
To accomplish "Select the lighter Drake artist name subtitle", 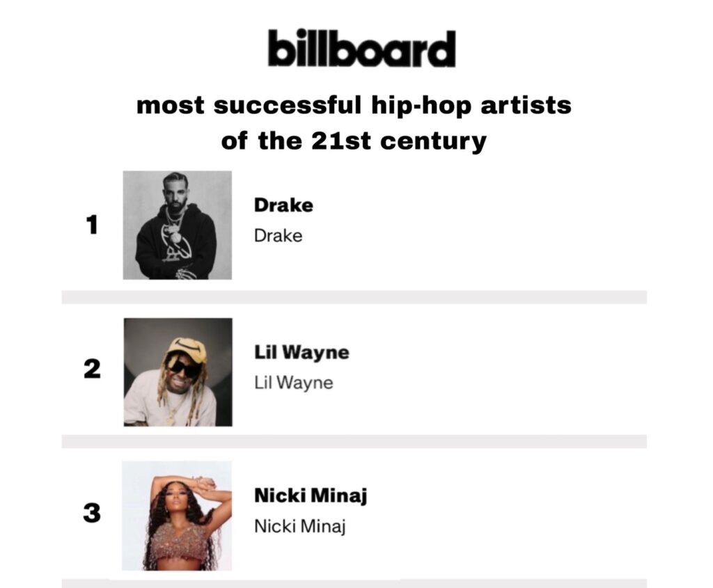I will pos(278,235).
